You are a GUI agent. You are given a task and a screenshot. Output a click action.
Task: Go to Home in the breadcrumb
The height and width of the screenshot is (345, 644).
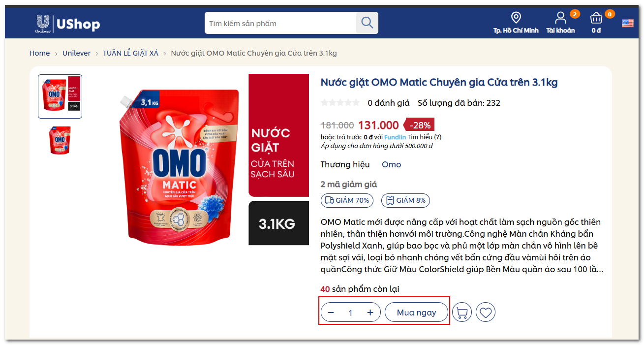39,53
